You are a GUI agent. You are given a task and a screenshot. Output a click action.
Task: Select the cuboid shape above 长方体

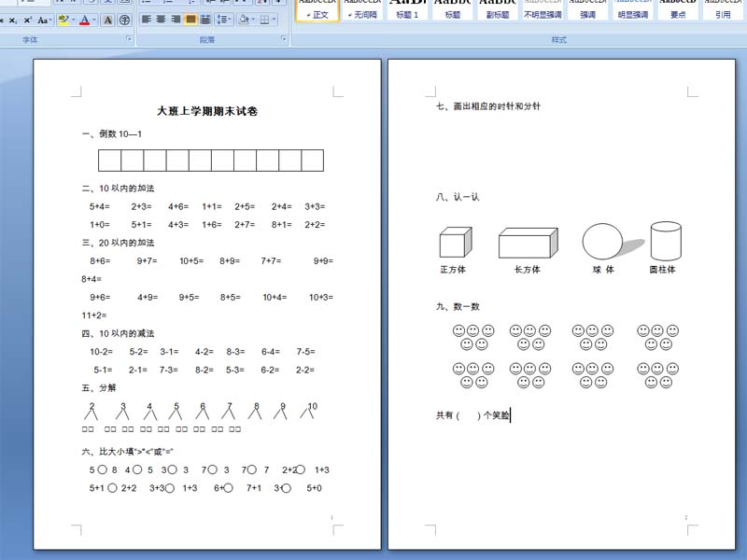pos(529,243)
